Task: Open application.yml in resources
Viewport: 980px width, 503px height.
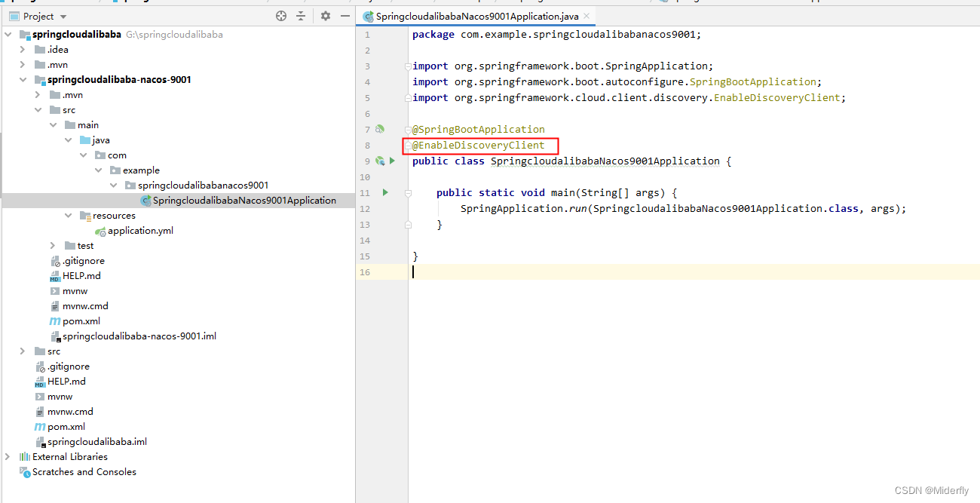Action: [x=140, y=231]
